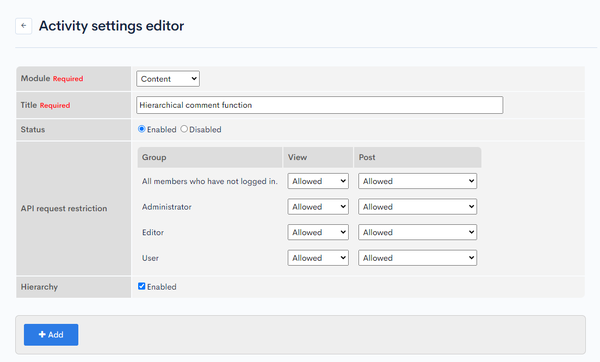Click the Group column header

click(x=210, y=157)
